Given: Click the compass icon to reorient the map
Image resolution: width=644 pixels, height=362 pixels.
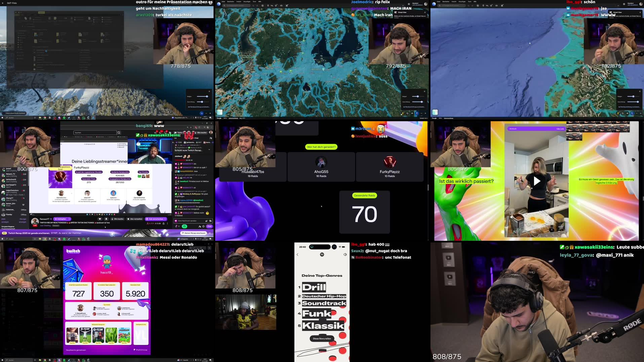Looking at the screenshot, I should coord(417,113).
